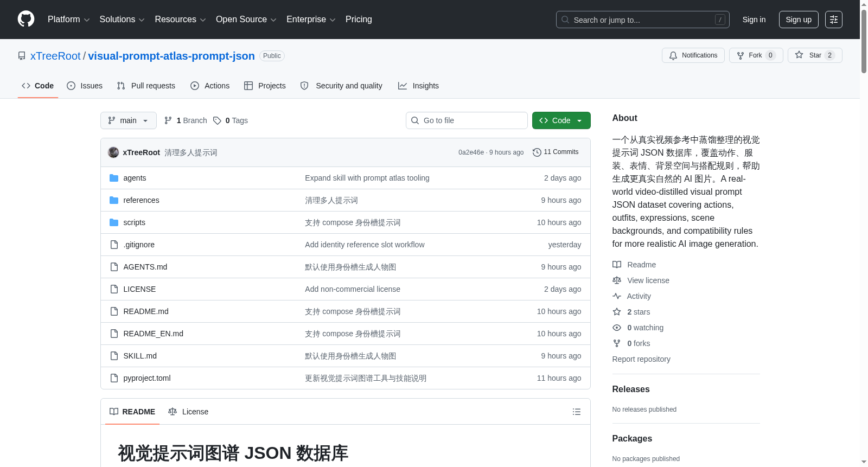Open the README outline list icon
Screen dimensions: 868x467
[x=577, y=412]
